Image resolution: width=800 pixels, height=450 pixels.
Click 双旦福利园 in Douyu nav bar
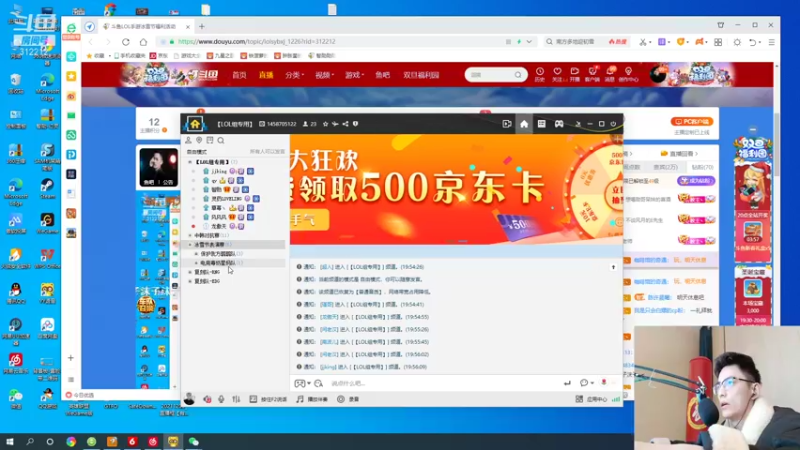421,75
